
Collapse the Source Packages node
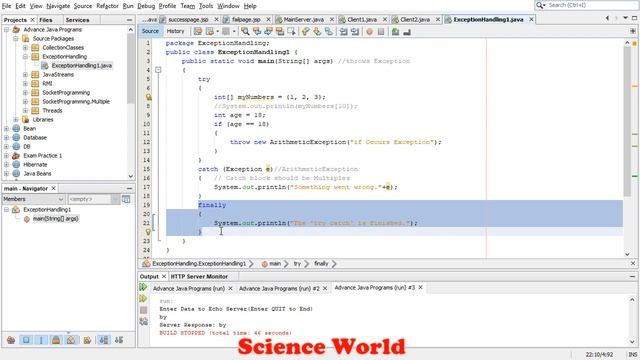pyautogui.click(x=16, y=39)
